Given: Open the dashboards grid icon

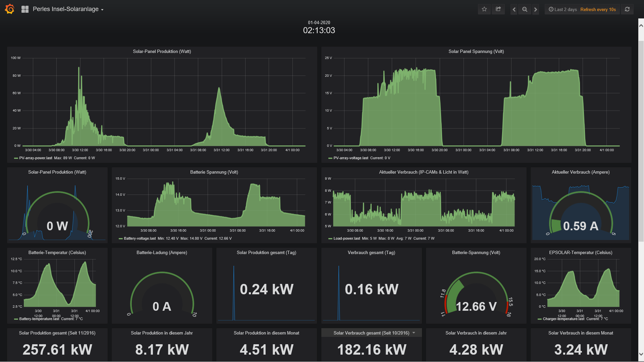Looking at the screenshot, I should 25,9.
